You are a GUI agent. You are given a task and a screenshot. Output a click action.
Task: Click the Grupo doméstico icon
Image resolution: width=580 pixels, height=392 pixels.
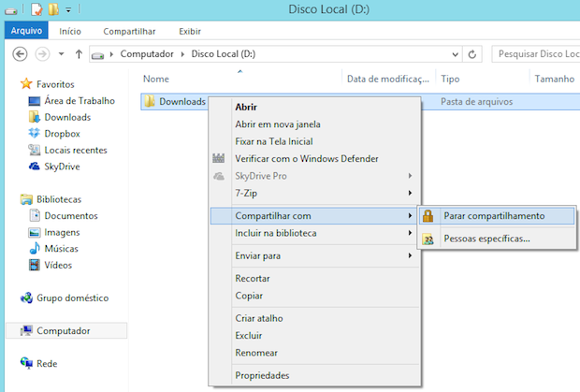tap(26, 298)
